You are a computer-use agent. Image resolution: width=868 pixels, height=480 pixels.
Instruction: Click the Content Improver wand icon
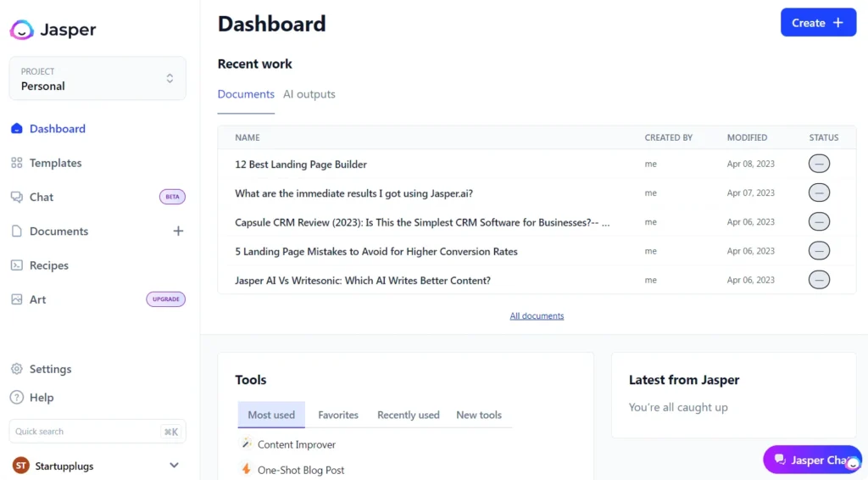[x=247, y=444]
